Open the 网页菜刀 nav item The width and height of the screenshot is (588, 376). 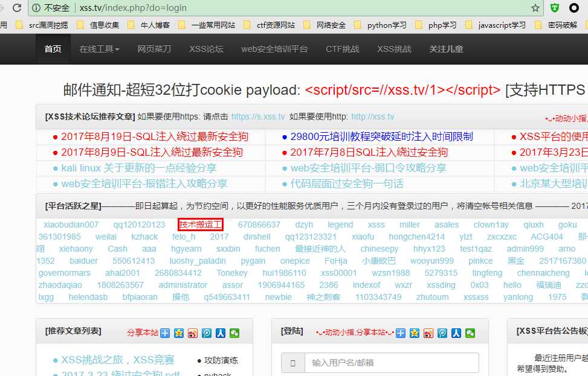154,49
